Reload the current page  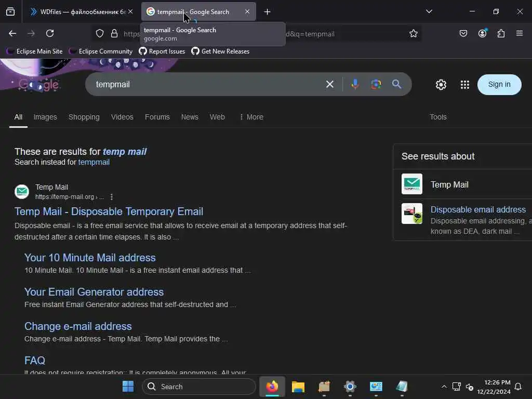pos(50,33)
